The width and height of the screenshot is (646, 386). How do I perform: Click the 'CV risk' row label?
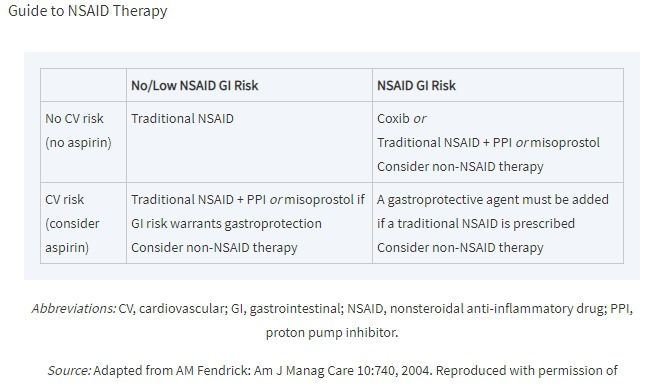pyautogui.click(x=64, y=200)
